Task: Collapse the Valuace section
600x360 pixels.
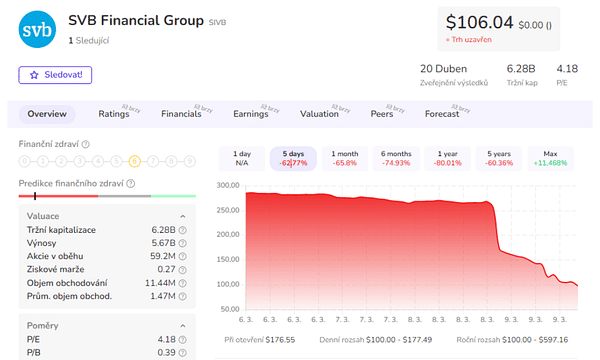Action: click(x=183, y=217)
